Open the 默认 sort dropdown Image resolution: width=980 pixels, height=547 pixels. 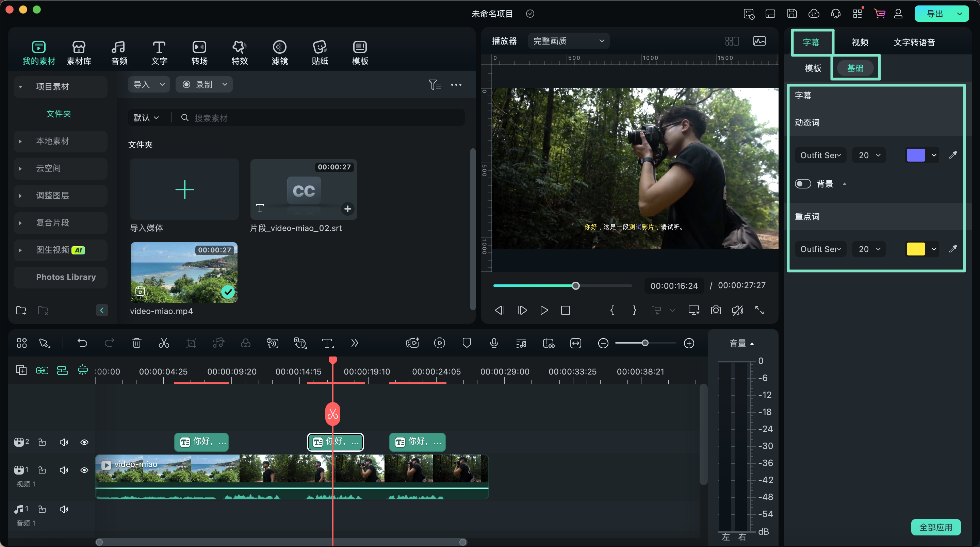point(146,118)
